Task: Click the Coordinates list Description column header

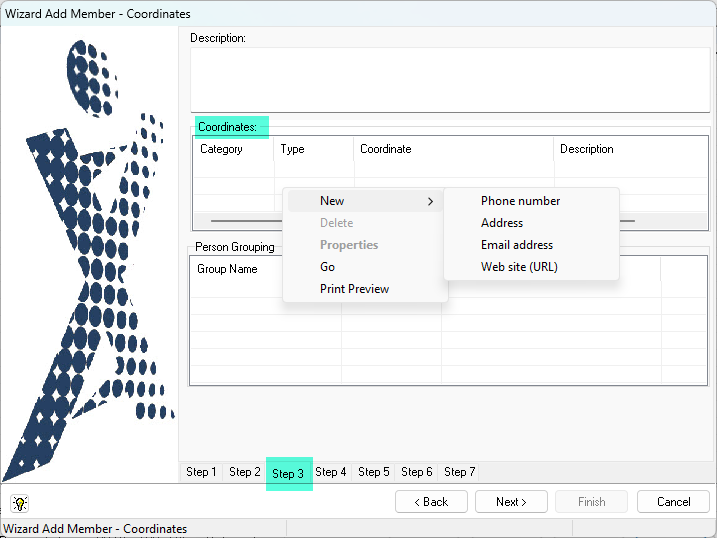Action: point(631,149)
